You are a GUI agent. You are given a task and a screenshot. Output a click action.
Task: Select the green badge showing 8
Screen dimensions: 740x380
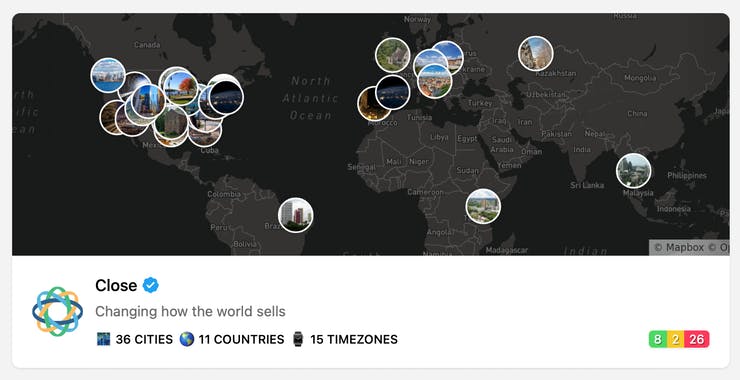[x=658, y=339]
